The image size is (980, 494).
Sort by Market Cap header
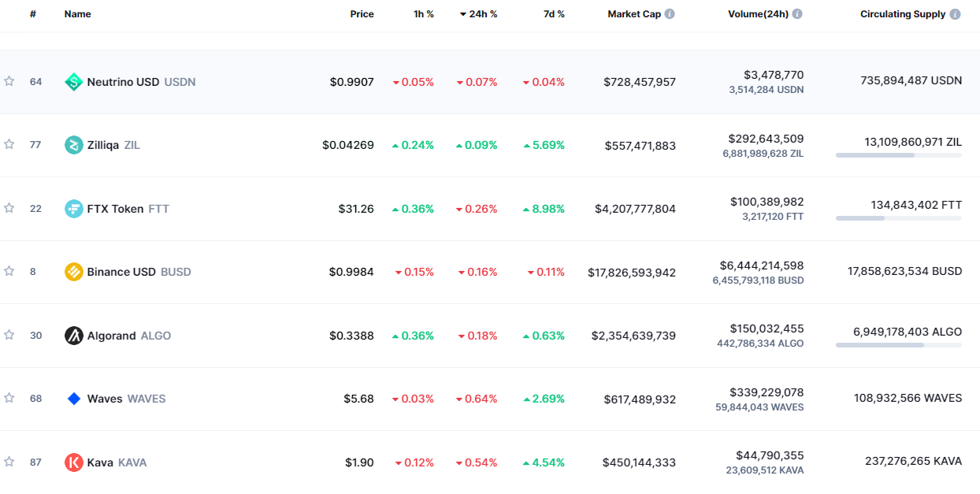[634, 14]
